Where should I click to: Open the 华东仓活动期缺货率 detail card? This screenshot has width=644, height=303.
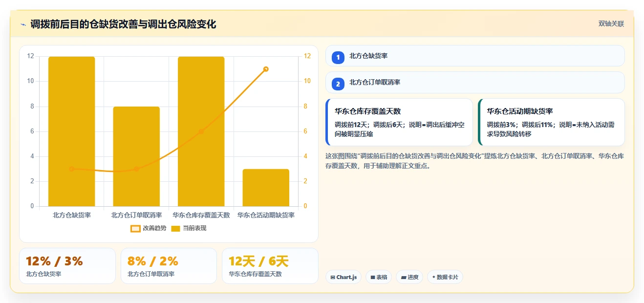[551, 122]
